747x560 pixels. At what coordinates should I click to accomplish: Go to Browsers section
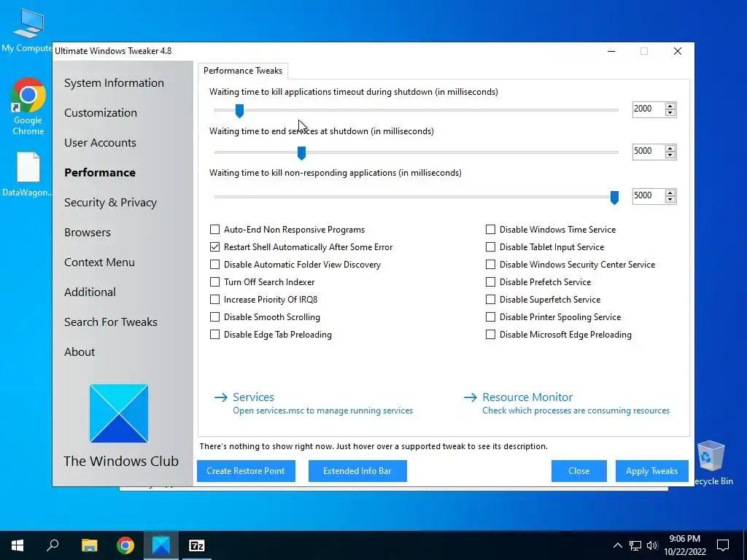coord(88,233)
